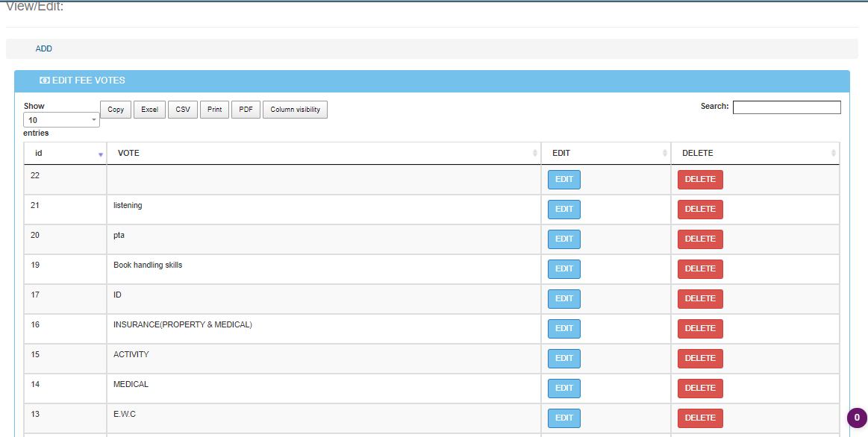
Task: Edit the listening vote row
Action: click(563, 210)
